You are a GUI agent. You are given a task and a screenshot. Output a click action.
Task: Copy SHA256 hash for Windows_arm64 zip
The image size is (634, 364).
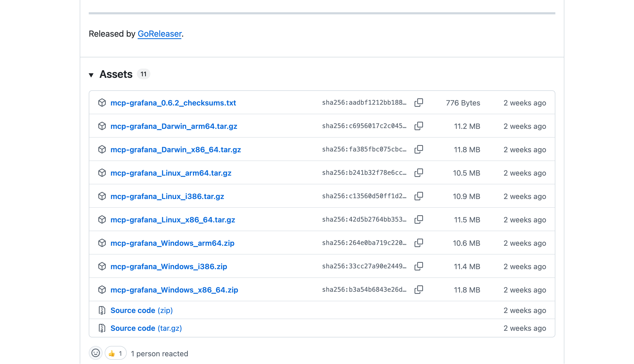(419, 243)
